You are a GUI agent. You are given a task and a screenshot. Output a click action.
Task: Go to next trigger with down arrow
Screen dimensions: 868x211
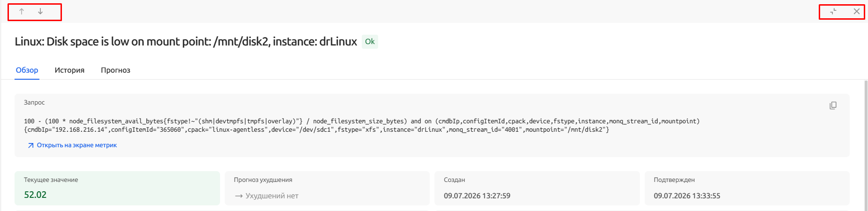pos(40,11)
